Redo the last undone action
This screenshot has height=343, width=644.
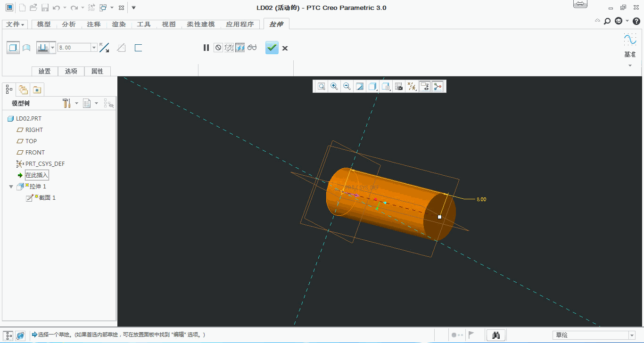click(x=74, y=8)
